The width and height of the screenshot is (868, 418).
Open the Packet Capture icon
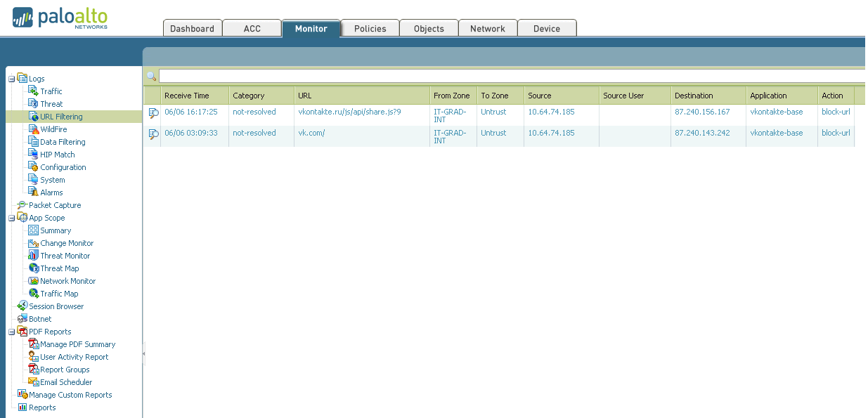tap(22, 204)
